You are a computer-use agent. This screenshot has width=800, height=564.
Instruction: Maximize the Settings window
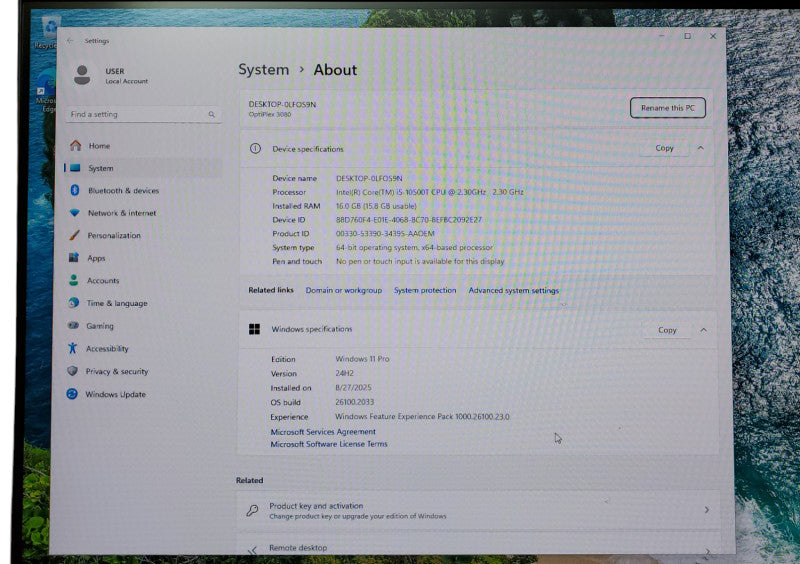pyautogui.click(x=687, y=36)
